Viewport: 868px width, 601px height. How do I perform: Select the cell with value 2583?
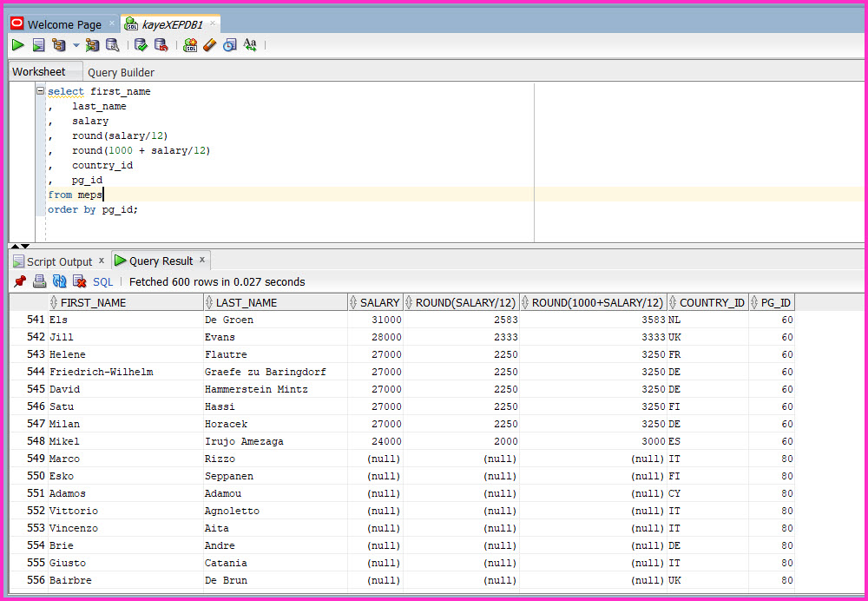[x=462, y=320]
